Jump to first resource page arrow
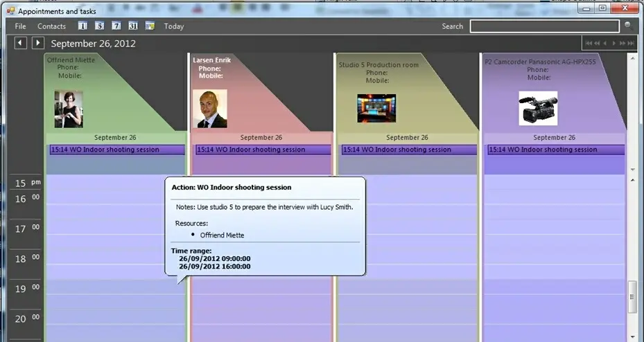Screen dimensions: 644x342 pyautogui.click(x=589, y=44)
